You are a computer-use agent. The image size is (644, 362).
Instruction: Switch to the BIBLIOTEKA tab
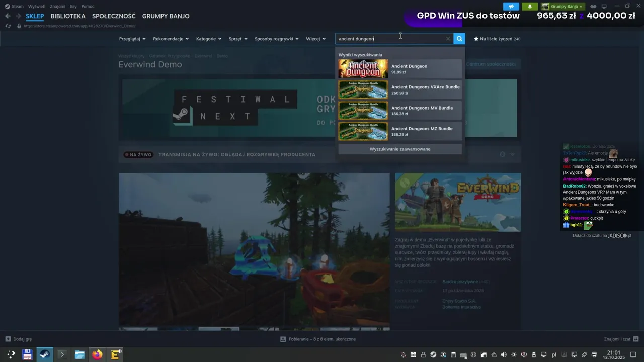pyautogui.click(x=68, y=16)
